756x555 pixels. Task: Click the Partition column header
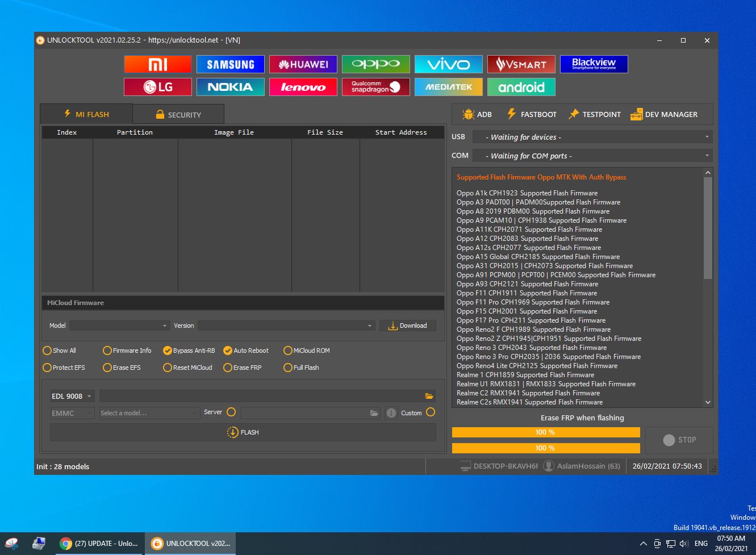point(135,132)
